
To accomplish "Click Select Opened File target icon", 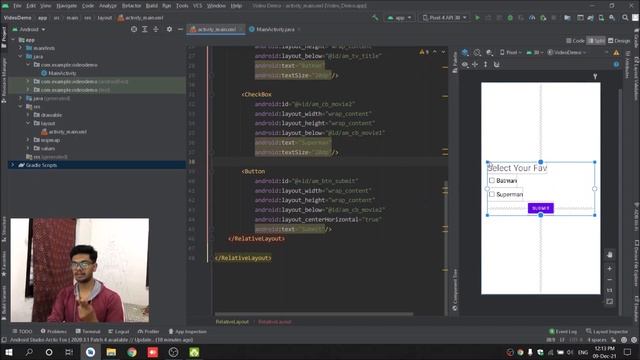I will coord(134,29).
